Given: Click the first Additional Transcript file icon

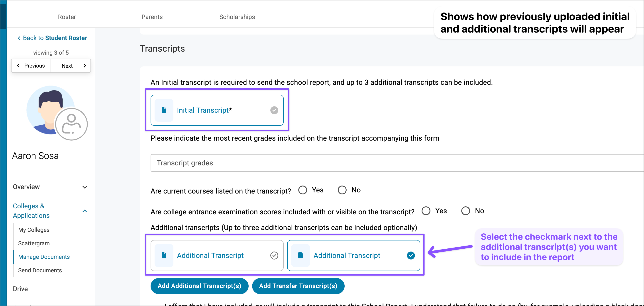Looking at the screenshot, I should tap(164, 255).
